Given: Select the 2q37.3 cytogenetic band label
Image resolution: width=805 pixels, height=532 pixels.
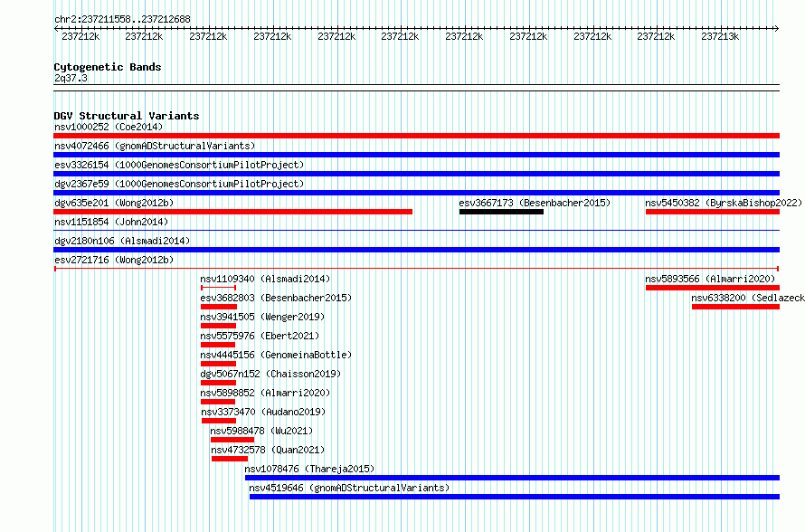Looking at the screenshot, I should click(71, 78).
